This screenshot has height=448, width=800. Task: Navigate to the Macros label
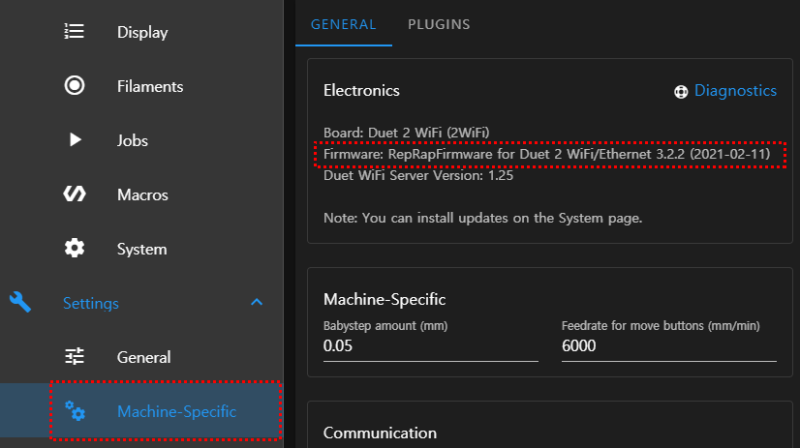point(142,194)
